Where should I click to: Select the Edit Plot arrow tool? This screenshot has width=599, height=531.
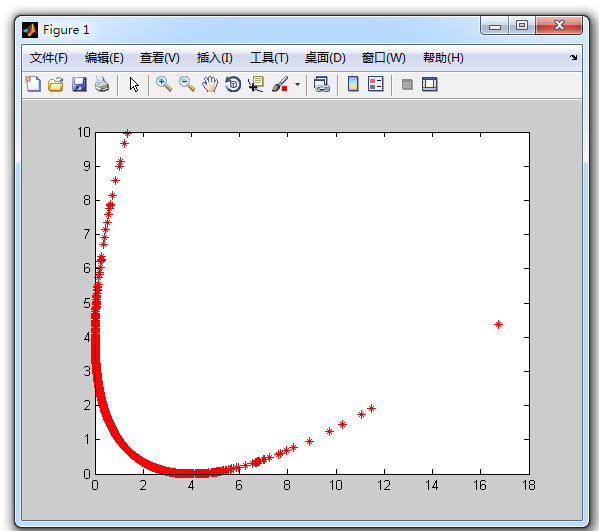coord(134,84)
